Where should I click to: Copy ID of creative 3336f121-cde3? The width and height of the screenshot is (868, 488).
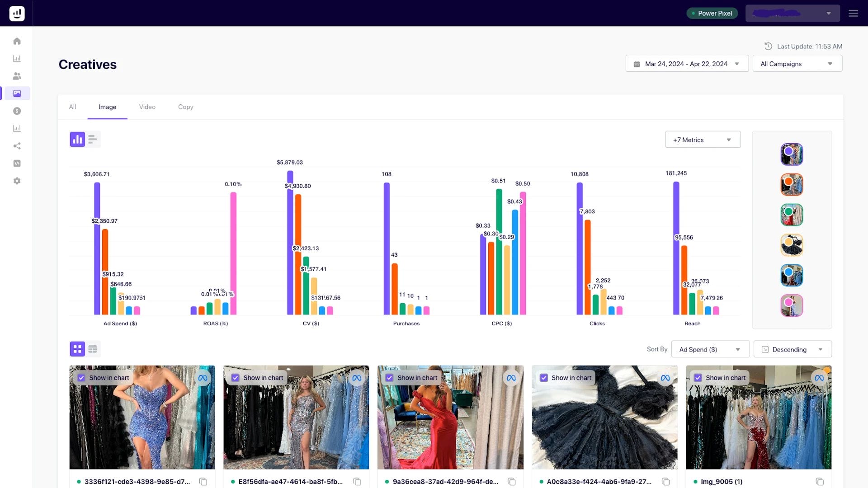203,482
